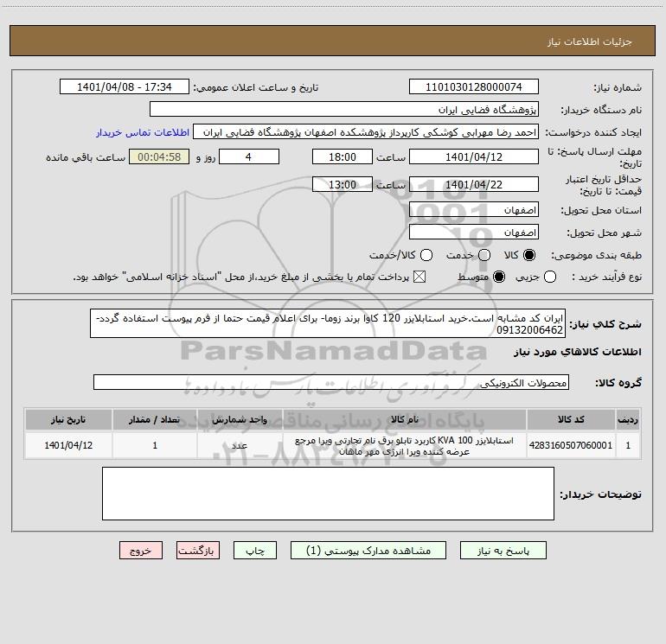
Task: Select the کالا radio button
Action: tap(528, 255)
